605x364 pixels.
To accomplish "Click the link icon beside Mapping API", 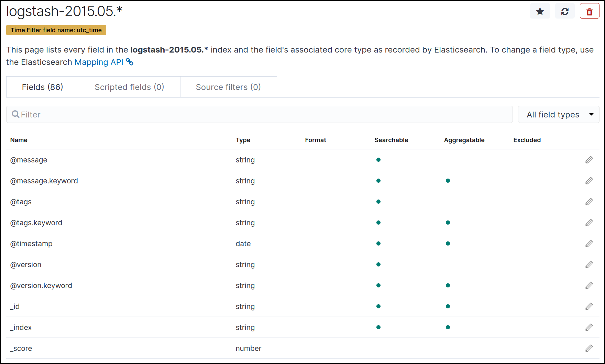I will [130, 62].
